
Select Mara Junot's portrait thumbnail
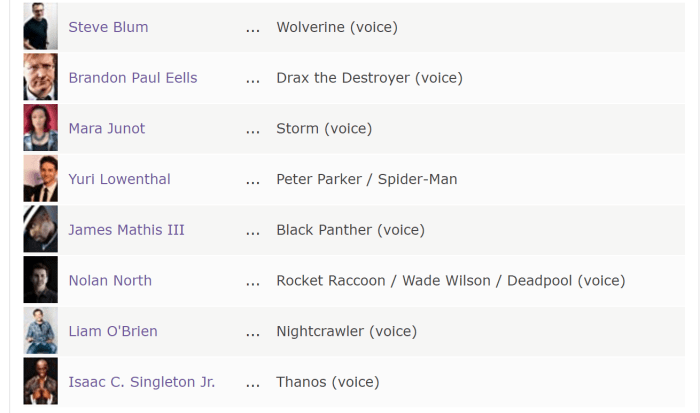[41, 127]
